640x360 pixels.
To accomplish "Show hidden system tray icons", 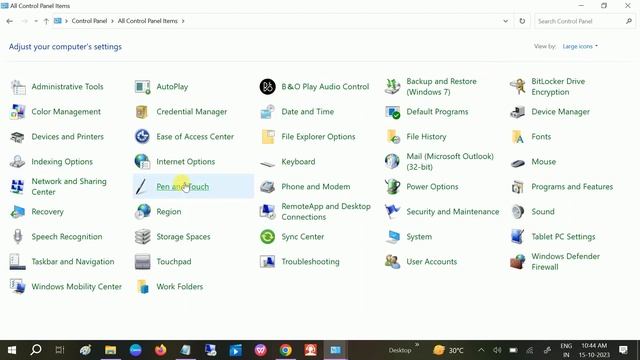I will 481,350.
